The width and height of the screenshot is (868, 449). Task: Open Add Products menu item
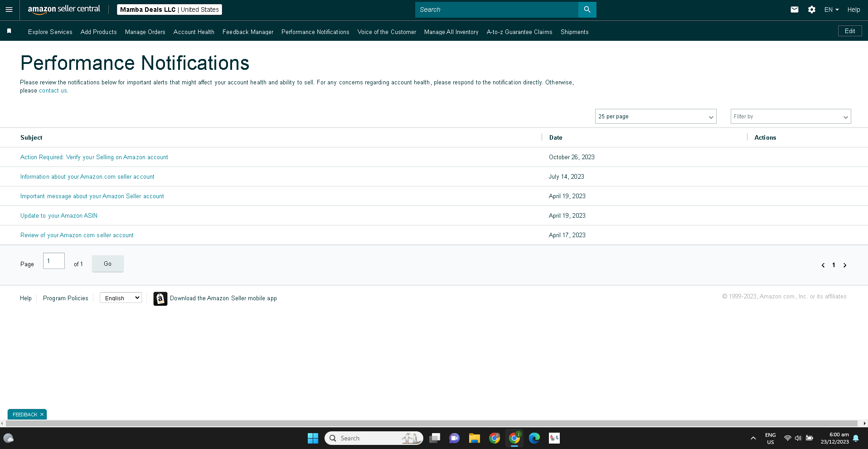coord(99,32)
